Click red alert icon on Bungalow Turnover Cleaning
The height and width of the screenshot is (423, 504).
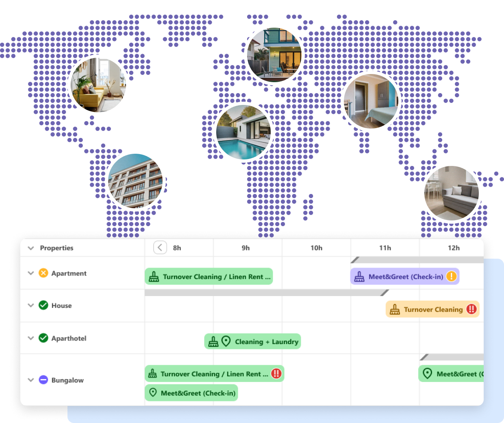276,373
